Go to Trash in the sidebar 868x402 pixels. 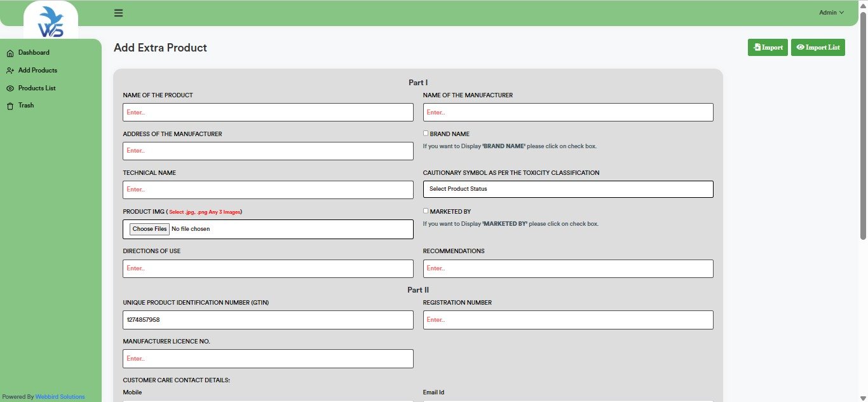(x=26, y=106)
